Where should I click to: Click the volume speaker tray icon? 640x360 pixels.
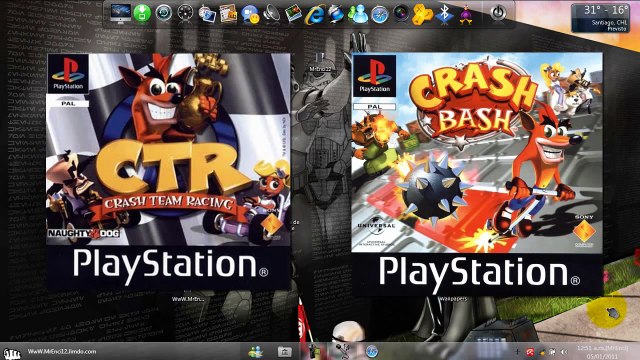(564, 352)
